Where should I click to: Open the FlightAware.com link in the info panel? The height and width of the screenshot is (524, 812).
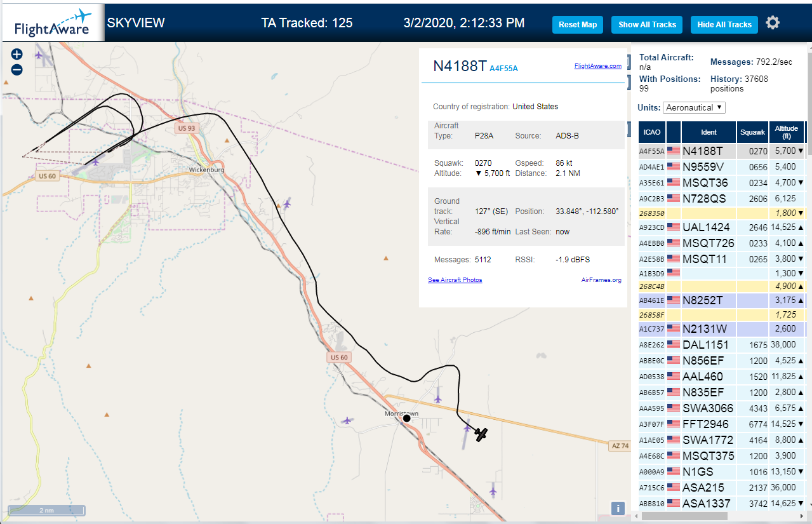598,66
